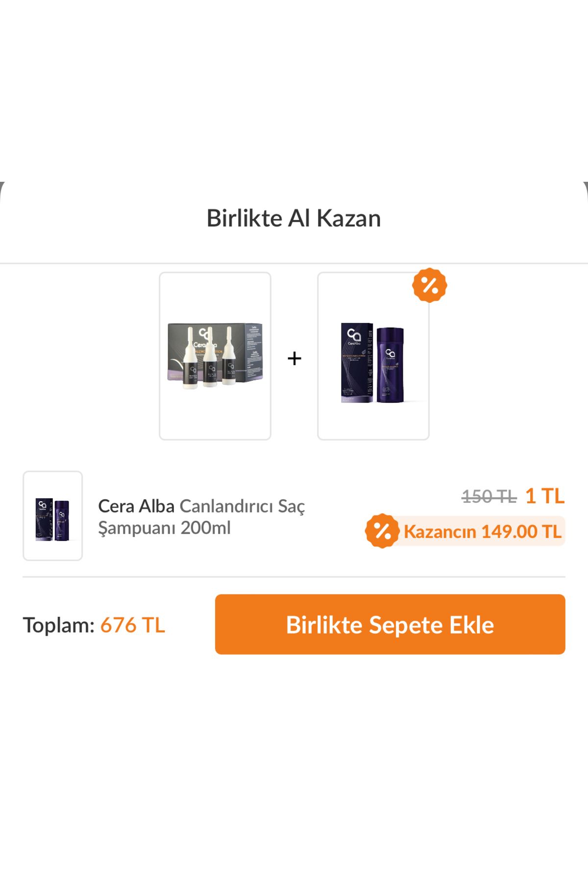Open the Canlandırıcı Saç Şampuanı 200ml product name
This screenshot has width=588, height=882.
coord(201,517)
